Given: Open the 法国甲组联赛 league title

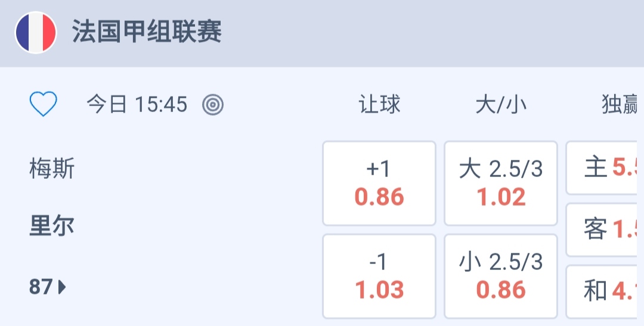Looking at the screenshot, I should click(x=147, y=32).
